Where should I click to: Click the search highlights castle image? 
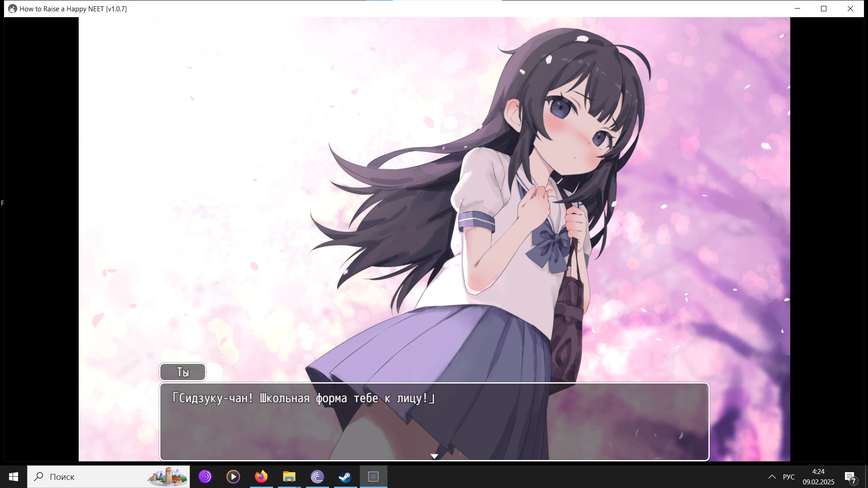pyautogui.click(x=167, y=477)
